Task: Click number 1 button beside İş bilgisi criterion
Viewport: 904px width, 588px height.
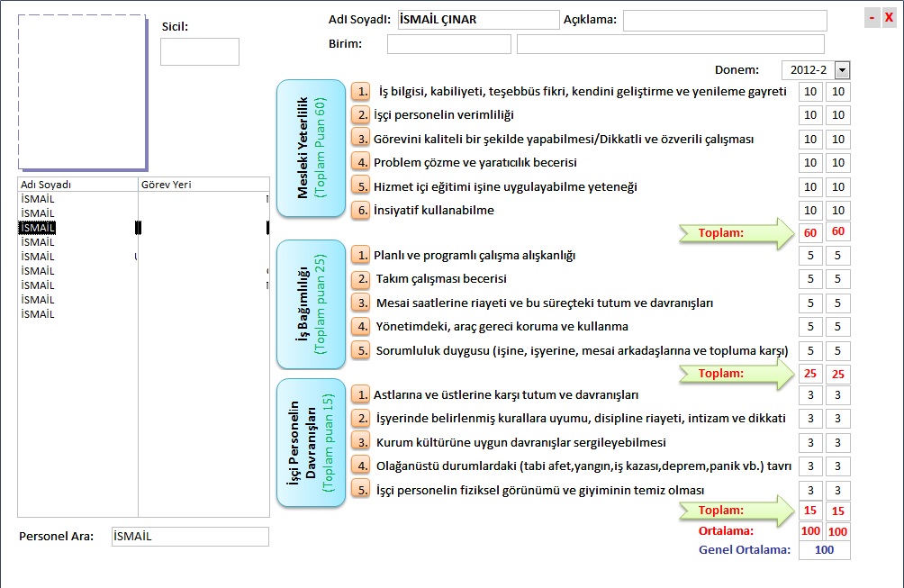Action: (361, 92)
